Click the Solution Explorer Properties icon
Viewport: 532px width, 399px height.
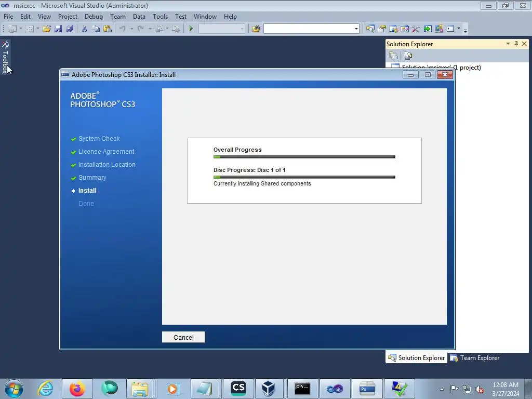[393, 56]
